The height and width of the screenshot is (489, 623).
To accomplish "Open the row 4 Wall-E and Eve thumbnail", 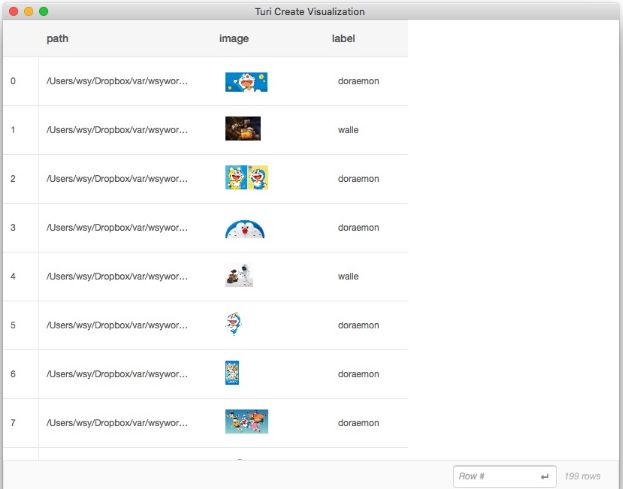I will [239, 275].
